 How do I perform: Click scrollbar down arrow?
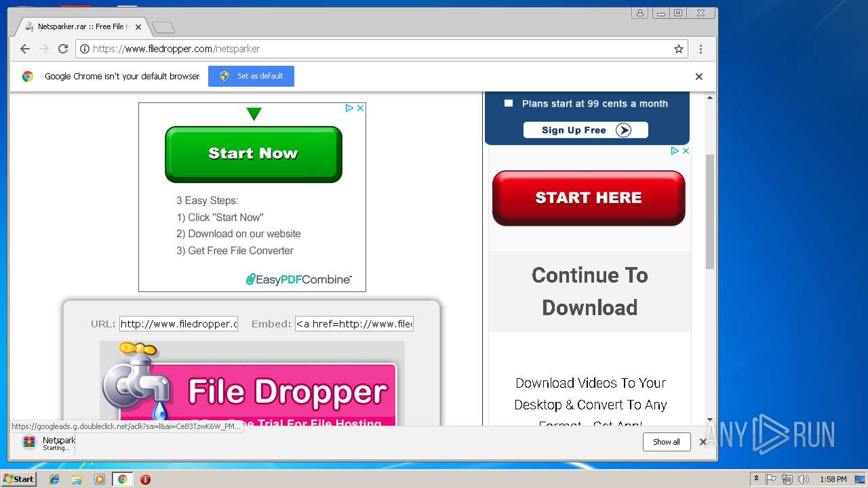710,420
